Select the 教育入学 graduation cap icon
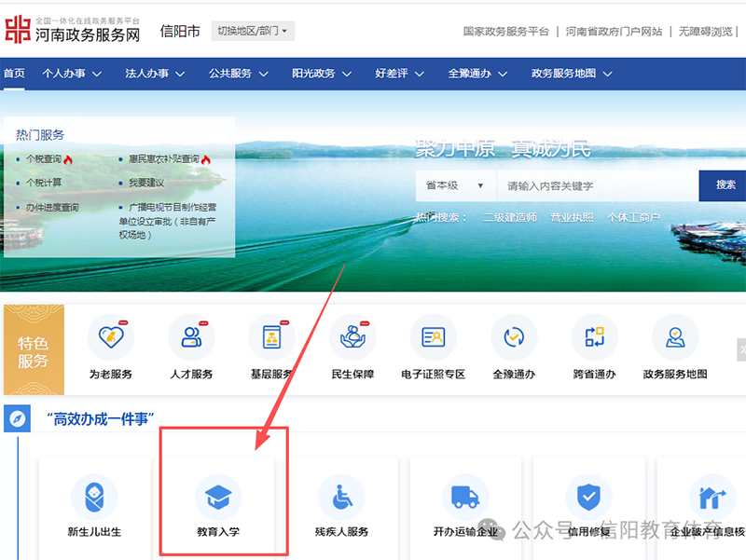Viewport: 746px width, 560px height. pos(218,498)
